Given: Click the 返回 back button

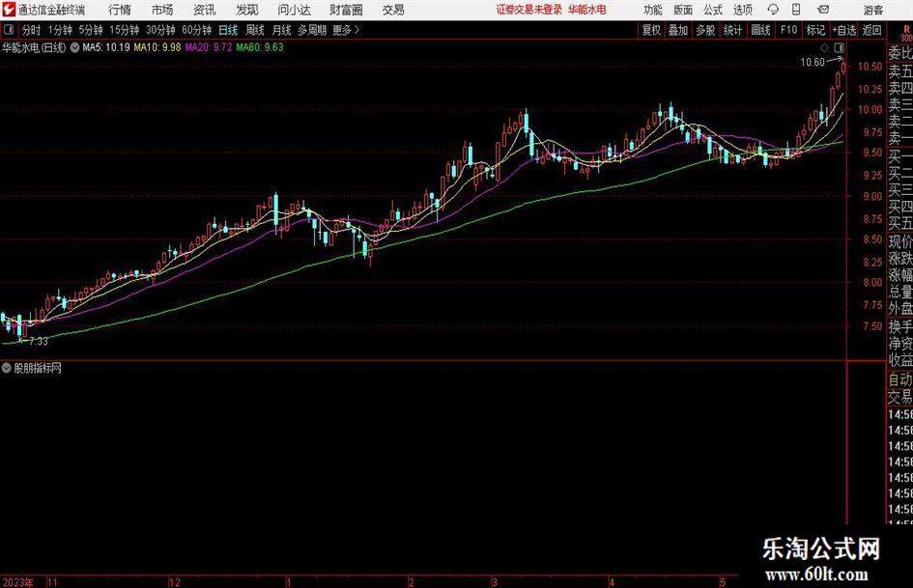Looking at the screenshot, I should pyautogui.click(x=871, y=30).
